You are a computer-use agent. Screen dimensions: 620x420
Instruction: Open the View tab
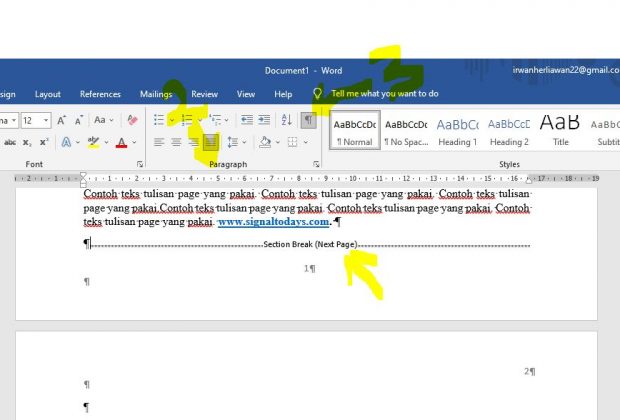(x=246, y=94)
